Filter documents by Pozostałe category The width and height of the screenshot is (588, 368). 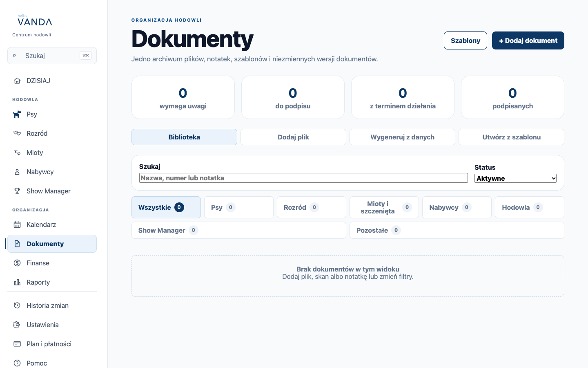click(x=457, y=230)
